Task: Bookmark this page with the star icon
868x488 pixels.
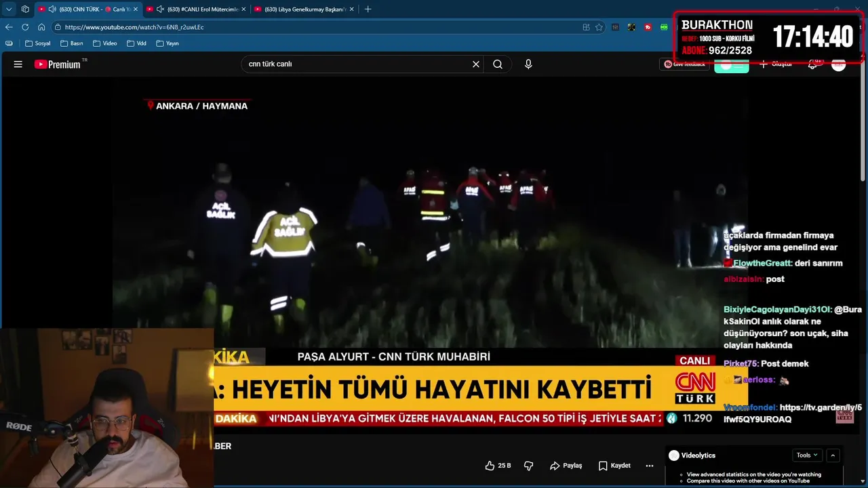Action: (x=599, y=27)
